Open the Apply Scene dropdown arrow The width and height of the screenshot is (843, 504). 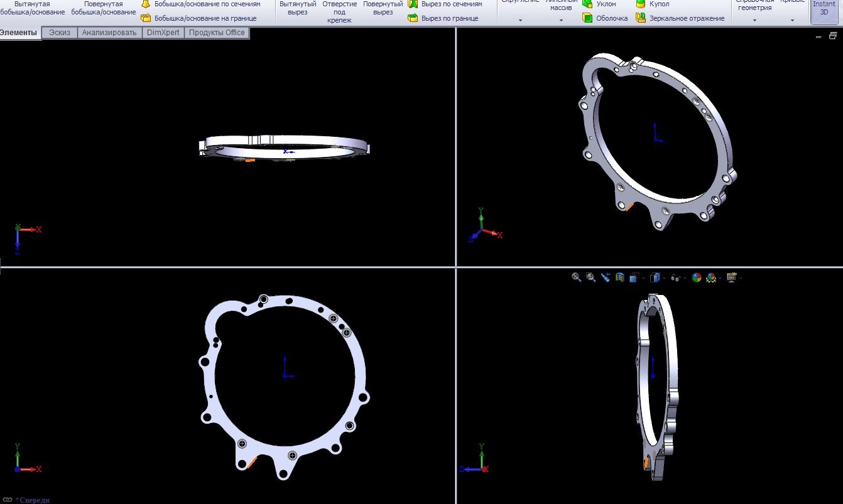click(721, 277)
